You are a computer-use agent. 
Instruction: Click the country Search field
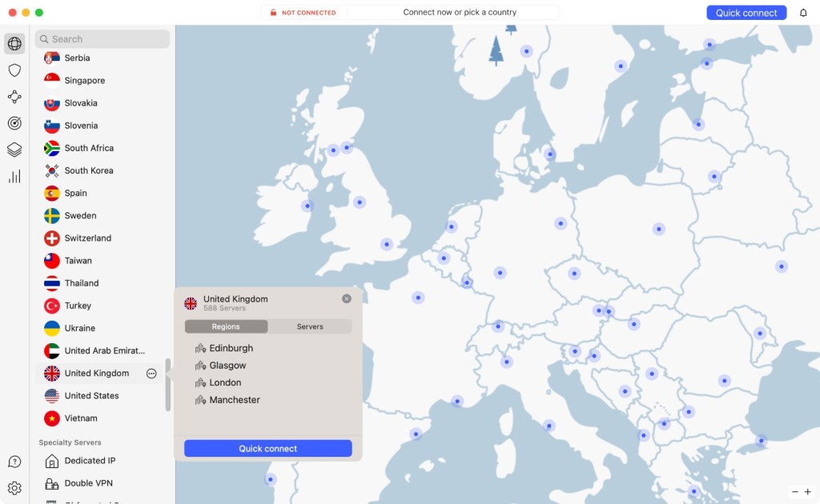(102, 39)
